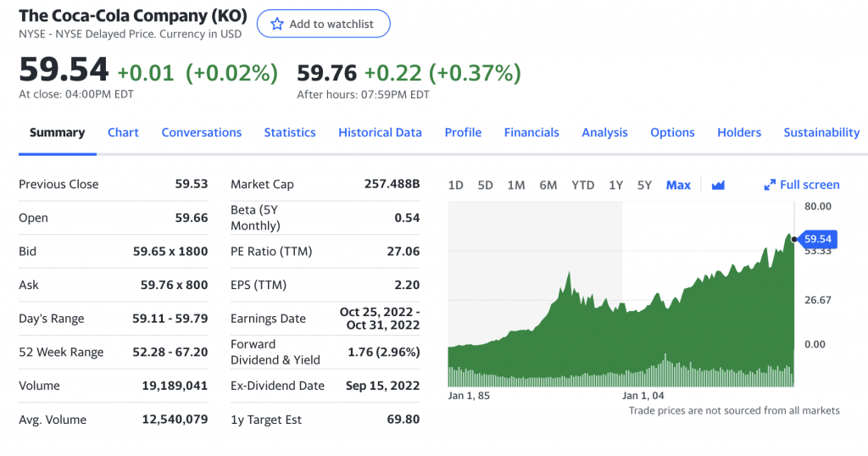The width and height of the screenshot is (868, 456).
Task: Choose the 1M chart range
Action: click(516, 185)
